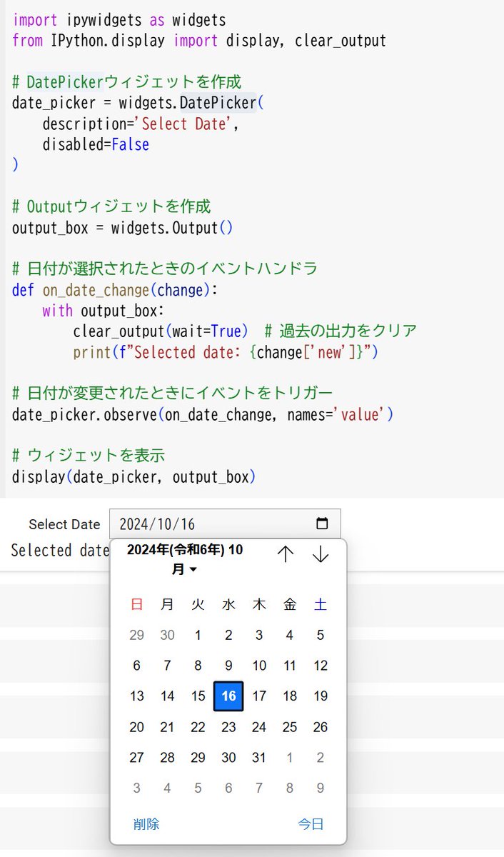The width and height of the screenshot is (504, 857).
Task: Select greyed September 30 in the first row
Action: point(167,635)
